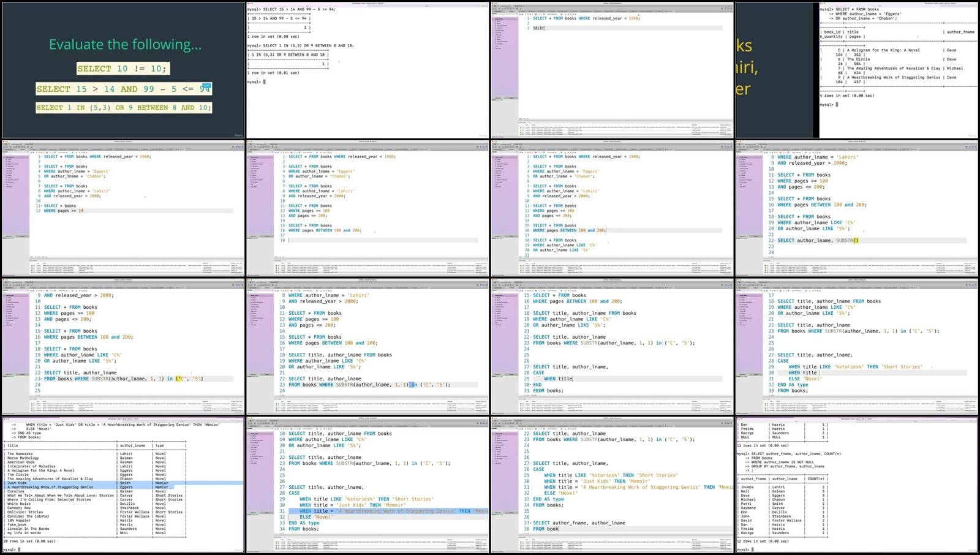Open editor thumbnail ending at 'WHERE pages >= 10'

pyautogui.click(x=123, y=208)
